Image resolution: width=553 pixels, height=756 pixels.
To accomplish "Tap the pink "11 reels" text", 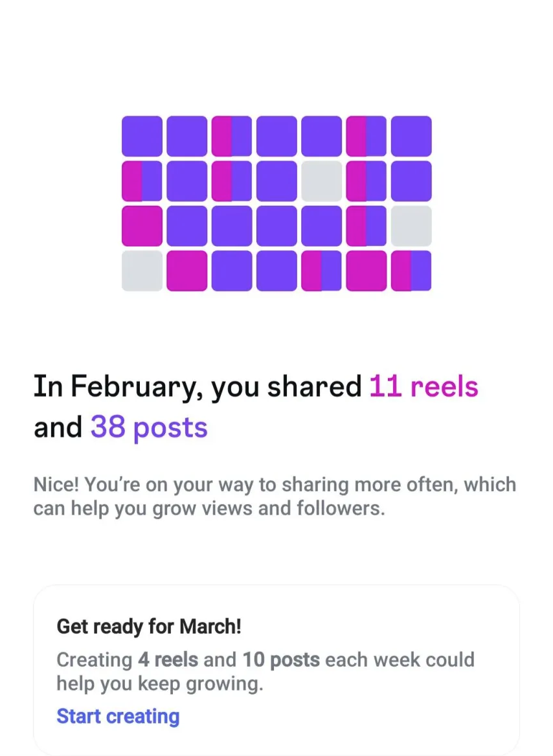I will [x=423, y=387].
